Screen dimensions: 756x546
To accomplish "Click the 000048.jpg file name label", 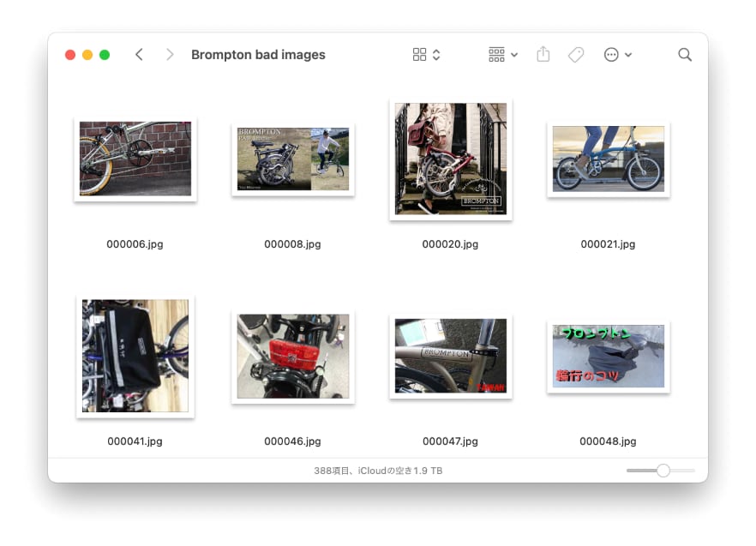I will [x=608, y=441].
